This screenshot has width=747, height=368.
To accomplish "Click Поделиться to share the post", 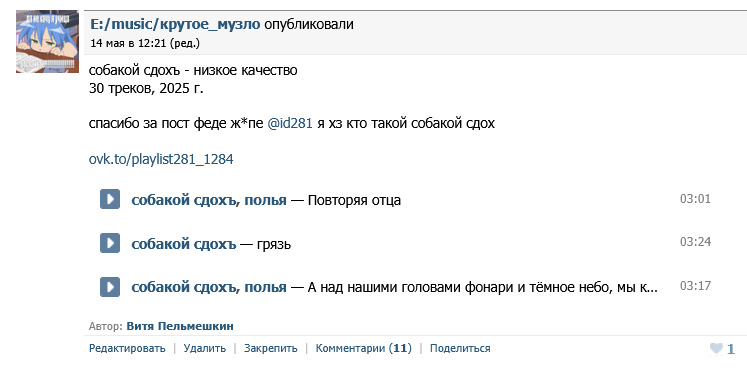I will [x=460, y=348].
